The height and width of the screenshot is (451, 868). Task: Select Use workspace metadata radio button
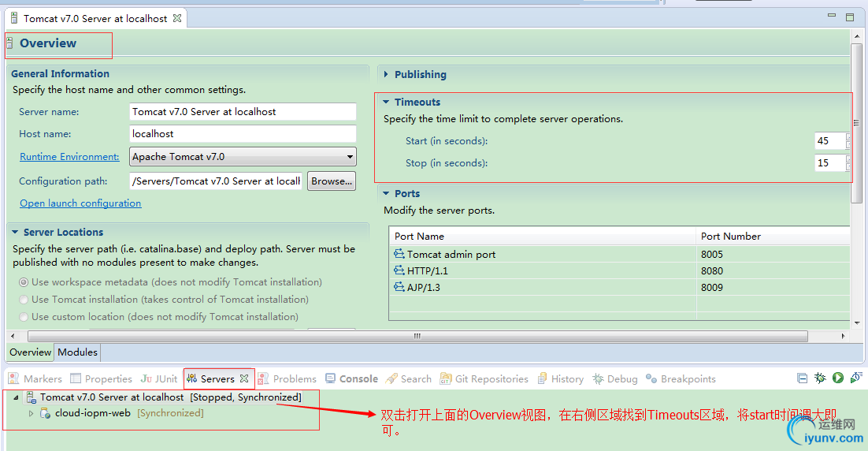click(x=24, y=282)
